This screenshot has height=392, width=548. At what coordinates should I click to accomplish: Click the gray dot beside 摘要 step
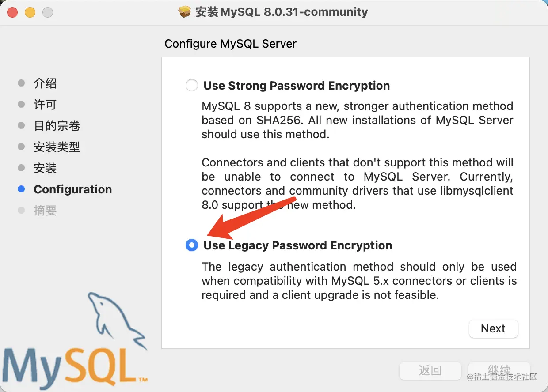(x=21, y=210)
